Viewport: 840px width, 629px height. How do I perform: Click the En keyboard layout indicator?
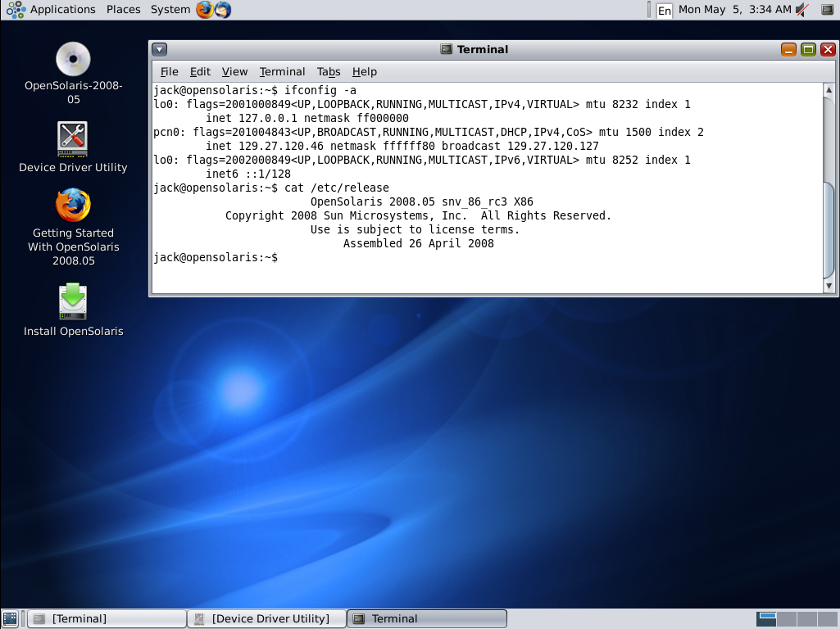click(665, 10)
